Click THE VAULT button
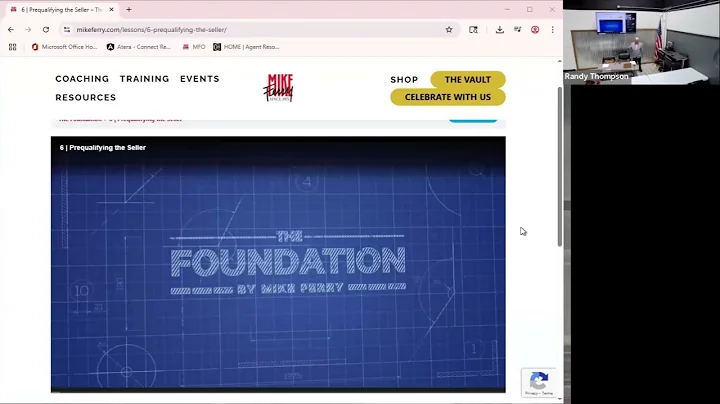Screen dimensions: 720x404 point(468,79)
